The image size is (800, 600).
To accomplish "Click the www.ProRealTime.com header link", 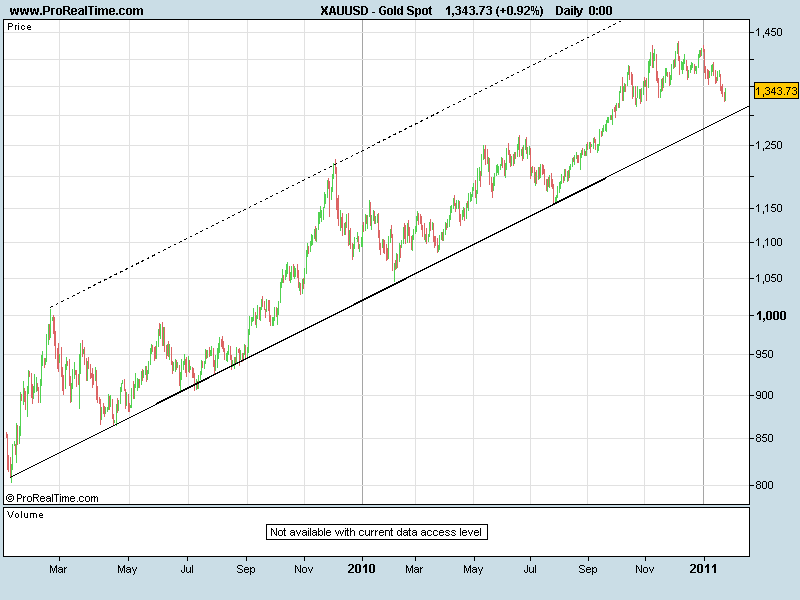I will point(77,10).
